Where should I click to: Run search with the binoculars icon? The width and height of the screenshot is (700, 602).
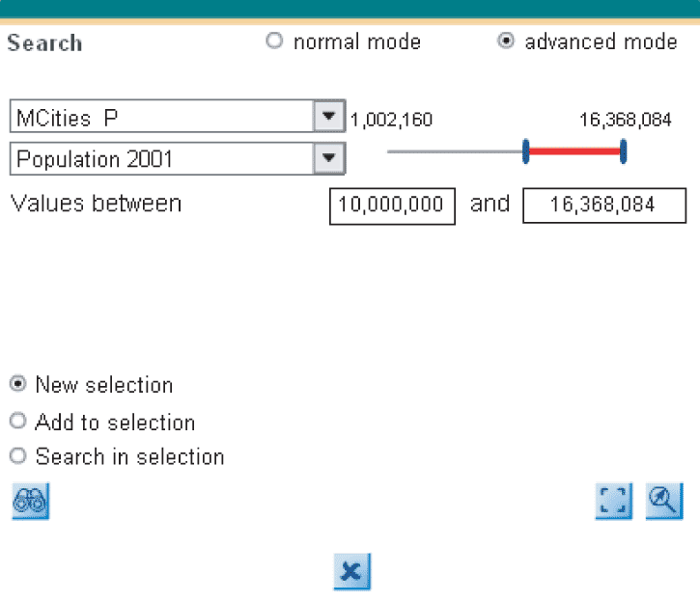pos(30,501)
